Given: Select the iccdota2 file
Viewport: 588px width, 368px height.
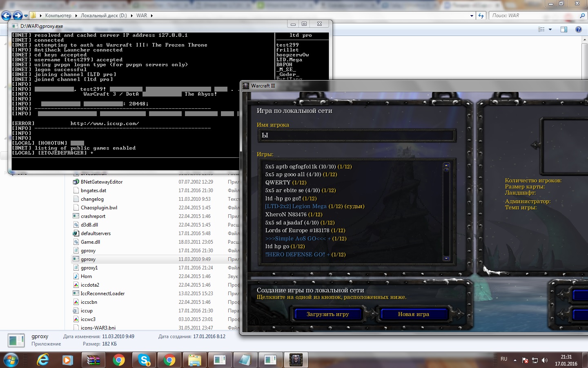Looking at the screenshot, I should [90, 285].
